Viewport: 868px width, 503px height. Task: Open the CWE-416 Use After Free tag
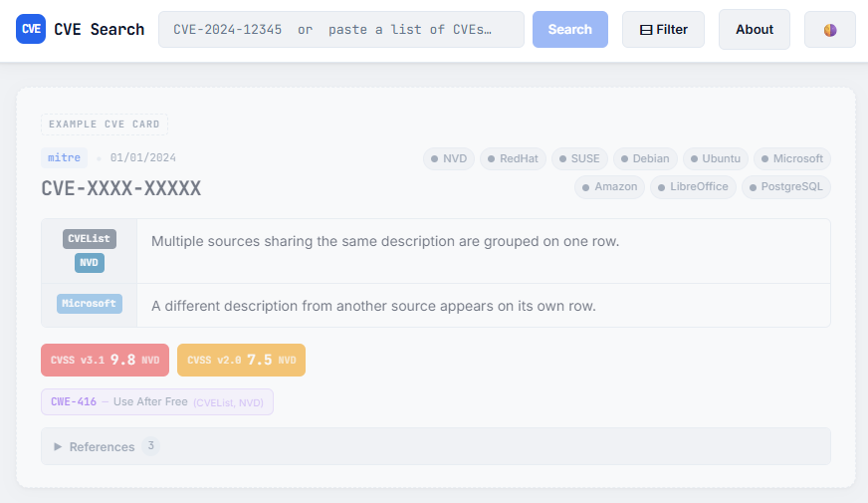click(157, 402)
